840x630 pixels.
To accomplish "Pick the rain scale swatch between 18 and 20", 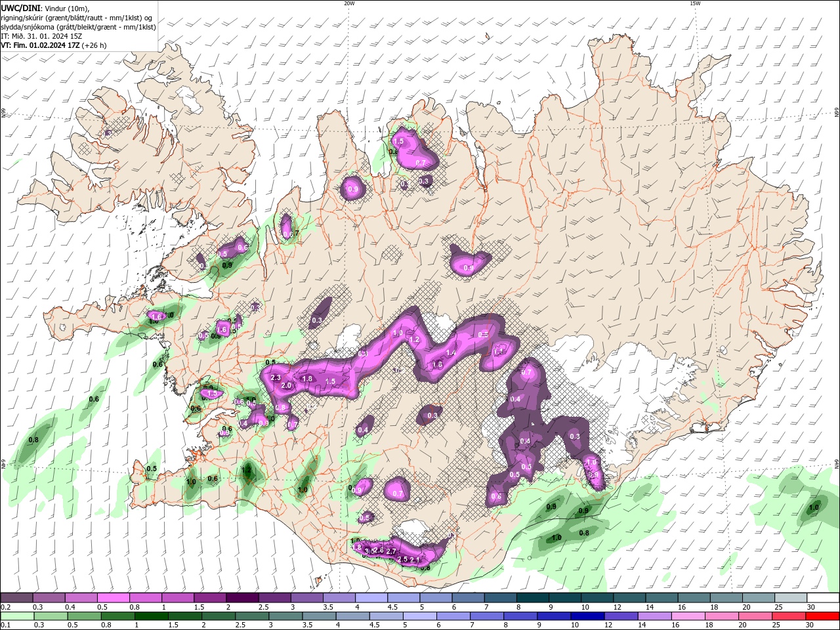I will pyautogui.click(x=722, y=616).
